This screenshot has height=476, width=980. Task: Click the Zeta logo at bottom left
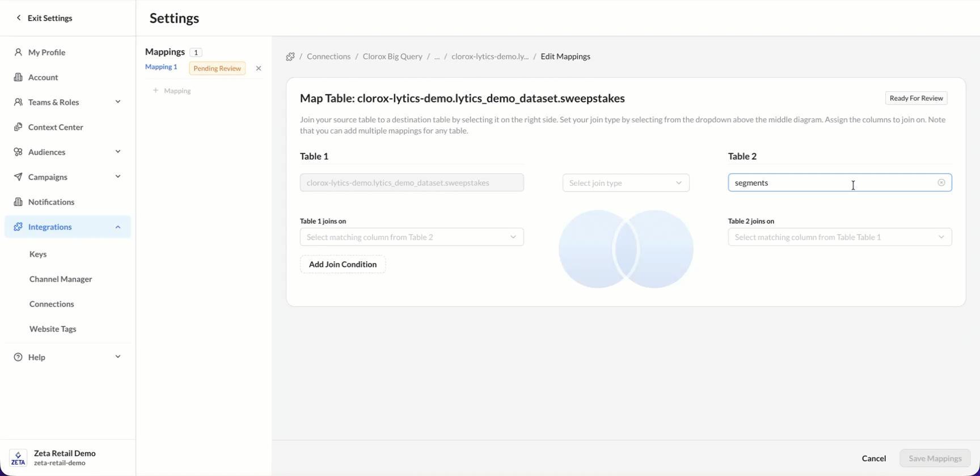click(x=18, y=458)
